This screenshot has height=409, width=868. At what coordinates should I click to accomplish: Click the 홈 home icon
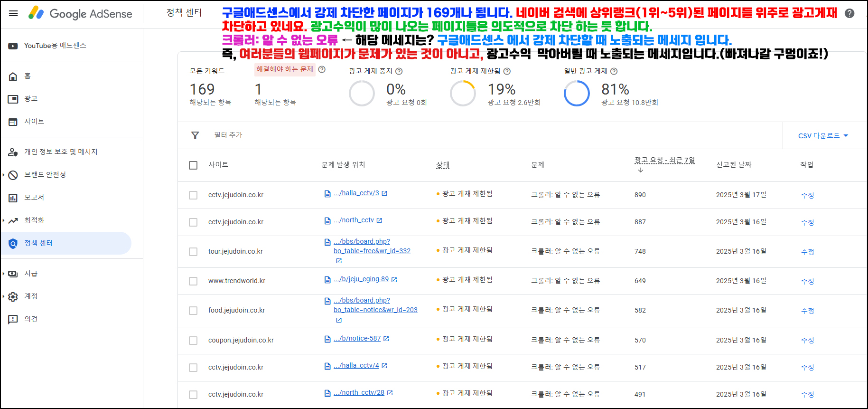(x=13, y=76)
